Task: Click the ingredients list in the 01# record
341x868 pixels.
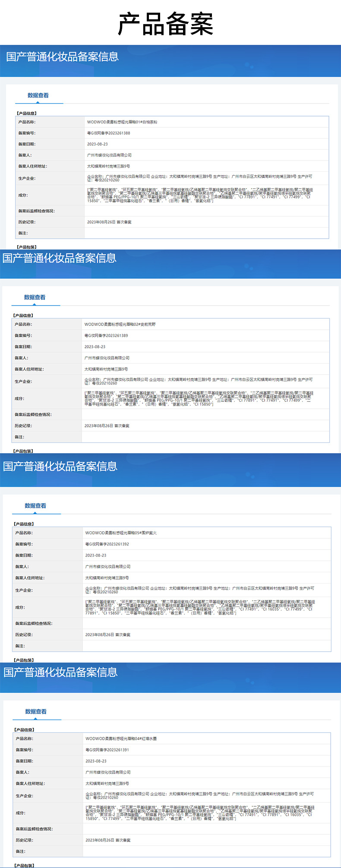Action: click(x=200, y=195)
